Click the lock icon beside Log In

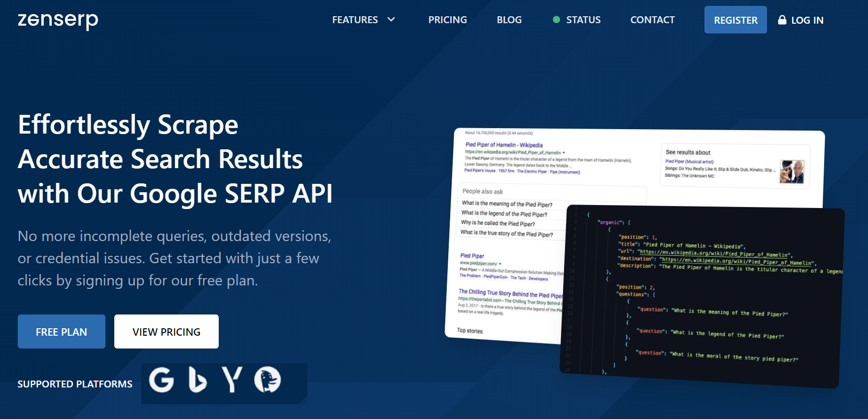point(782,20)
